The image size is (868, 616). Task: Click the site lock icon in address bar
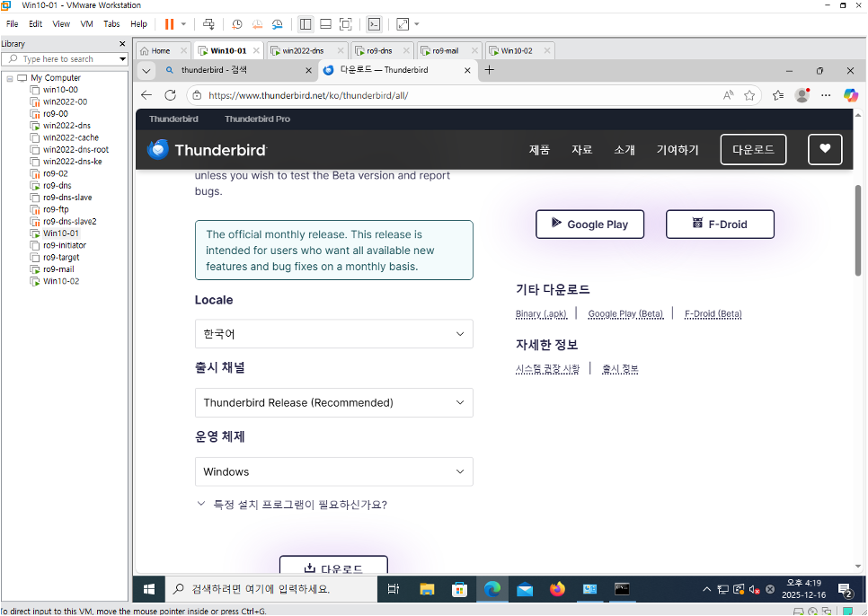point(197,96)
